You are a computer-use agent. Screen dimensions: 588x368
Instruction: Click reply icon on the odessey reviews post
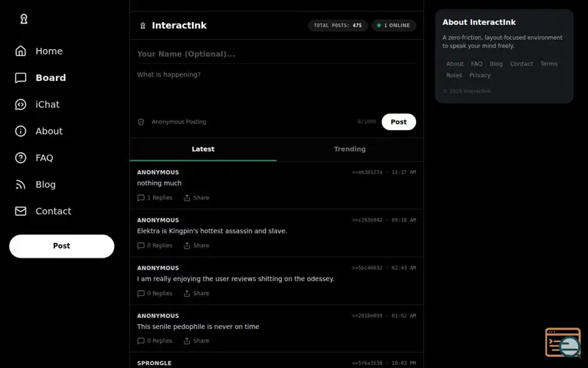tap(141, 293)
